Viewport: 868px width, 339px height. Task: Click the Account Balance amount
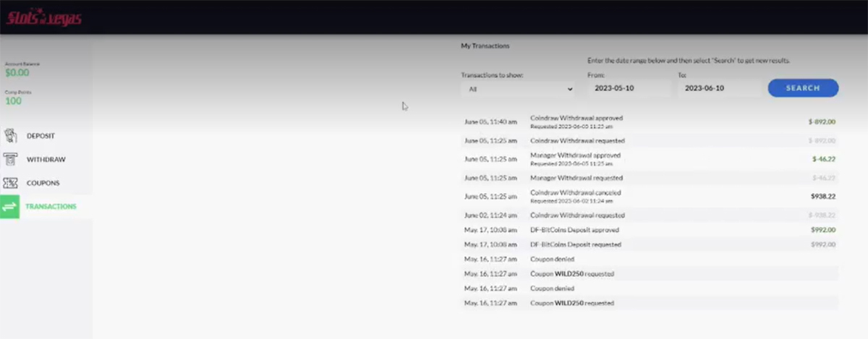[17, 72]
